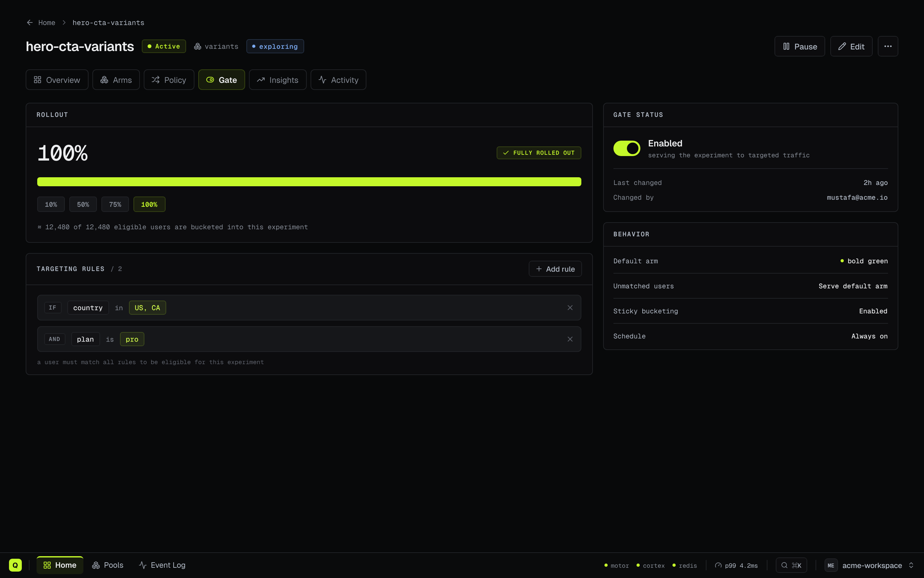Open the Policy tab
This screenshot has width=924, height=578.
pos(169,80)
